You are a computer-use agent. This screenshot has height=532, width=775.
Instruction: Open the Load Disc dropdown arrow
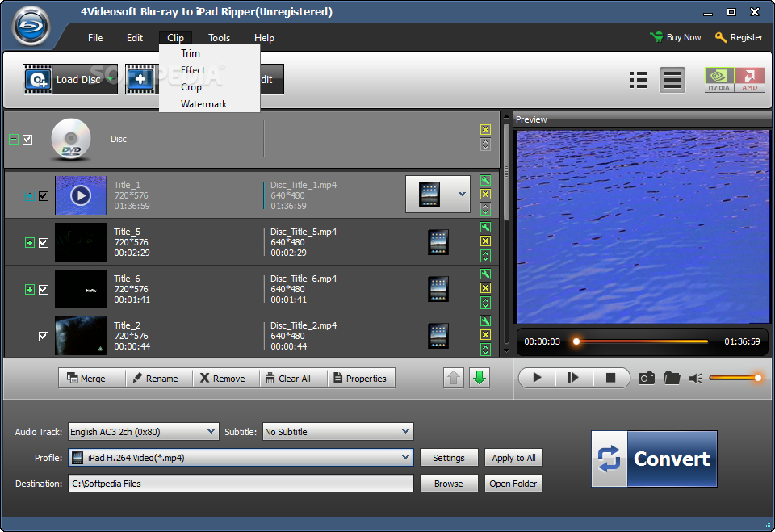(x=111, y=78)
